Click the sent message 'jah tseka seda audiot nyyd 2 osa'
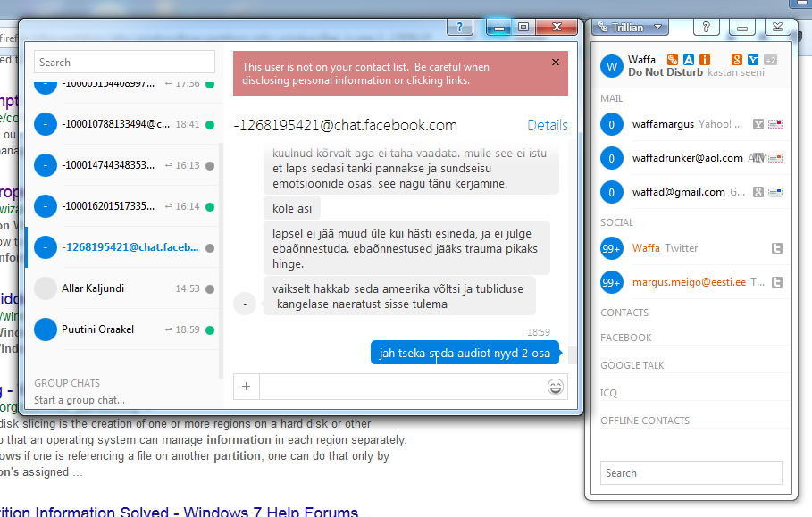This screenshot has height=517, width=812. click(465, 353)
